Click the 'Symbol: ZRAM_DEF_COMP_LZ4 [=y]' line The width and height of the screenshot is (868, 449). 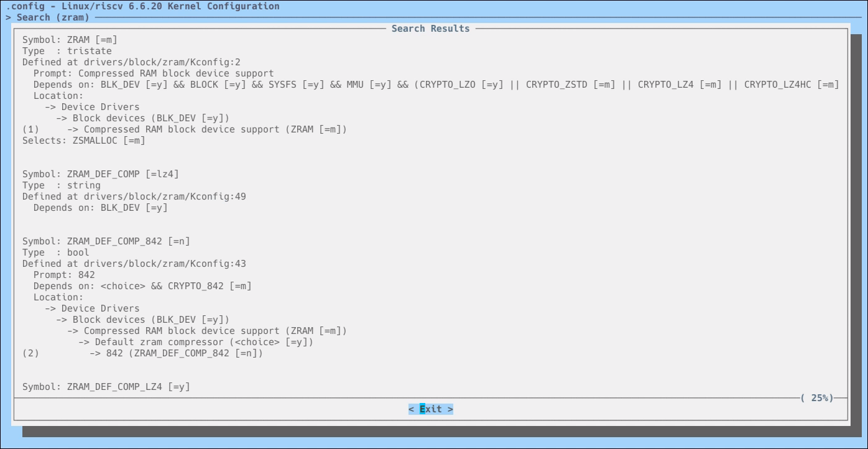pyautogui.click(x=106, y=387)
